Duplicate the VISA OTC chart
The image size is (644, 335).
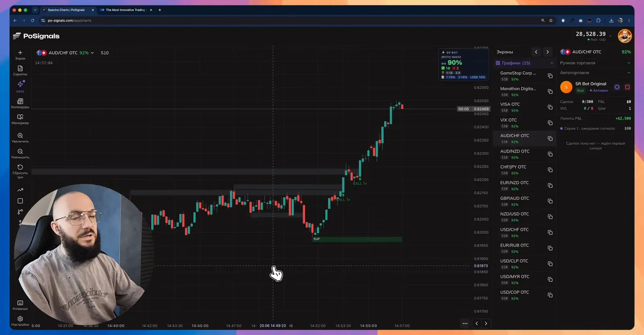(550, 107)
